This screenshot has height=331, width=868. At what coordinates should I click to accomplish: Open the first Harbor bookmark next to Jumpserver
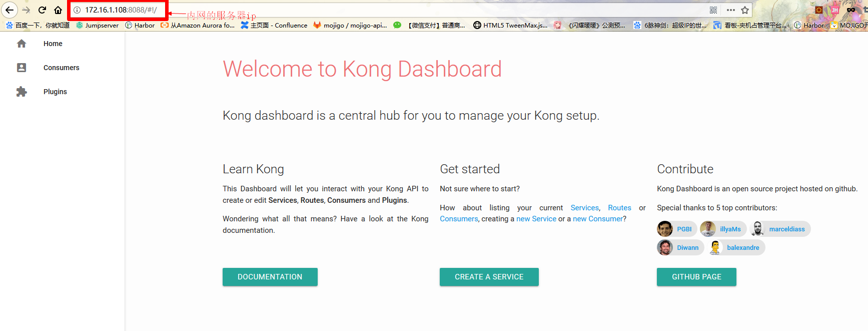(x=140, y=25)
